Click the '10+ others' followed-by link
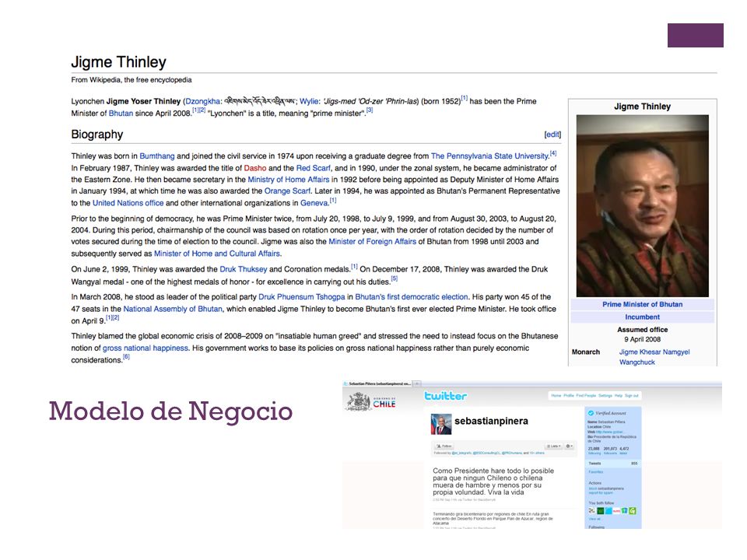This screenshot has width=747, height=560. pyautogui.click(x=537, y=453)
